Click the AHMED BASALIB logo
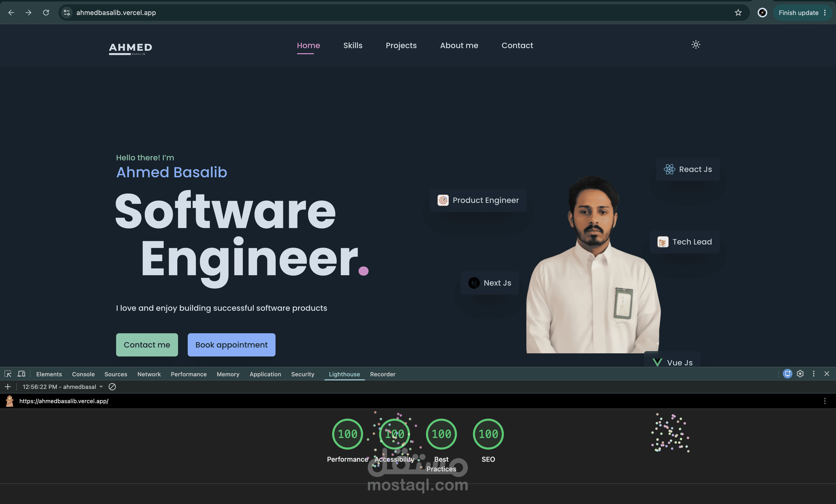 point(131,49)
